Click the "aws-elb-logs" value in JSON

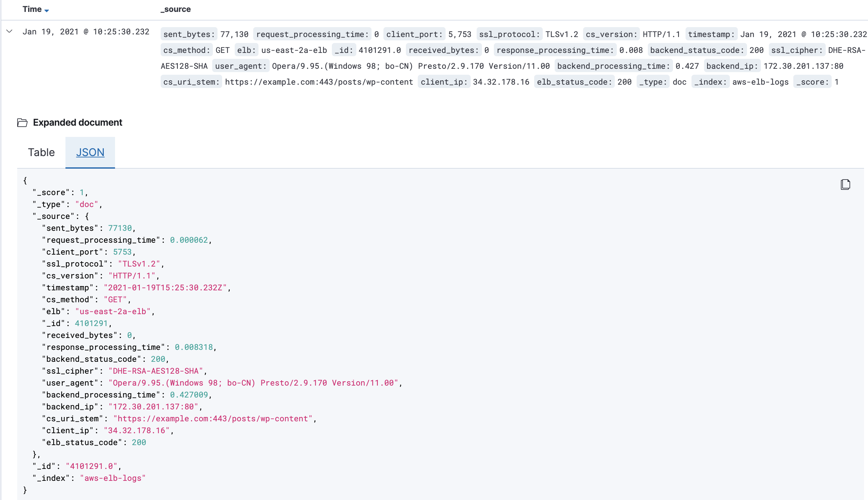pos(113,478)
